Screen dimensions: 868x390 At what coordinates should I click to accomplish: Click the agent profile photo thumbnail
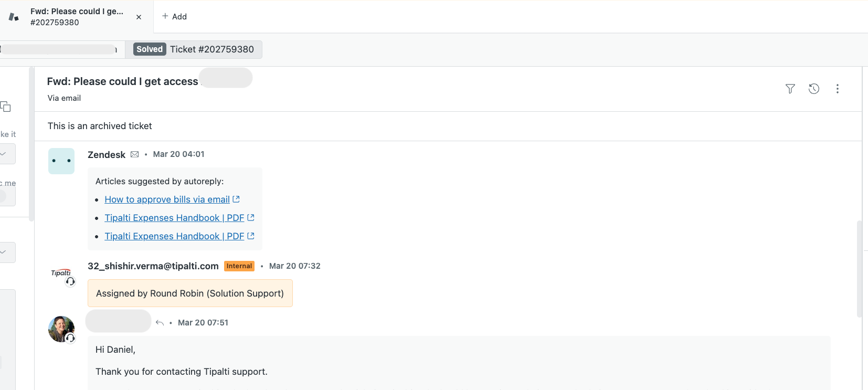pos(61,329)
